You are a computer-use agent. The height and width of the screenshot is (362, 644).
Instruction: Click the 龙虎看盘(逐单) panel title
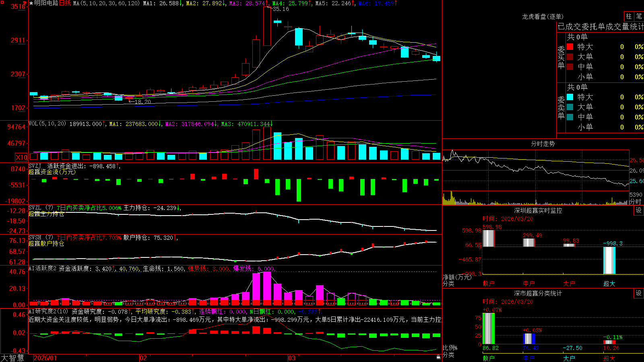[x=543, y=16]
